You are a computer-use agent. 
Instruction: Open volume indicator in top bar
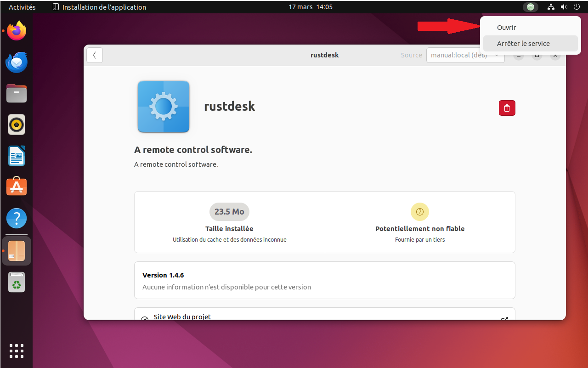[x=564, y=7]
